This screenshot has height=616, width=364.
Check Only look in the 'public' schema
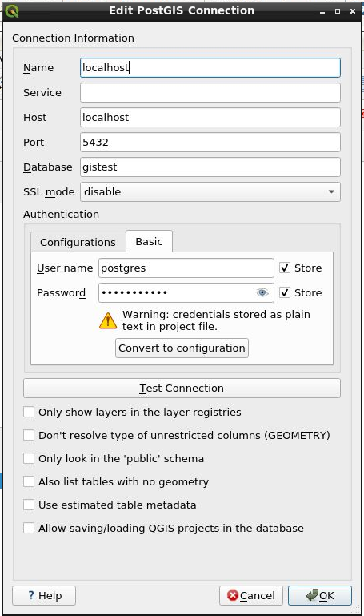[x=29, y=458]
